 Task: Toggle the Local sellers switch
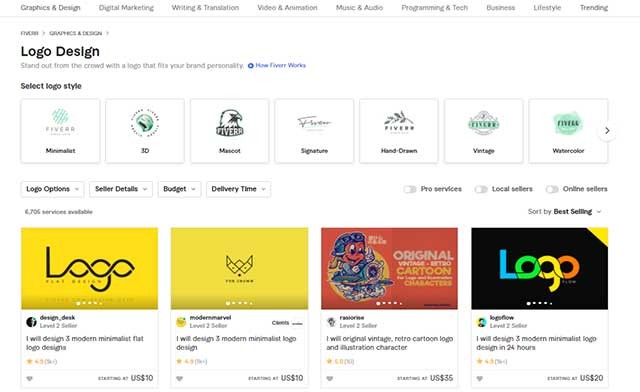pos(481,189)
